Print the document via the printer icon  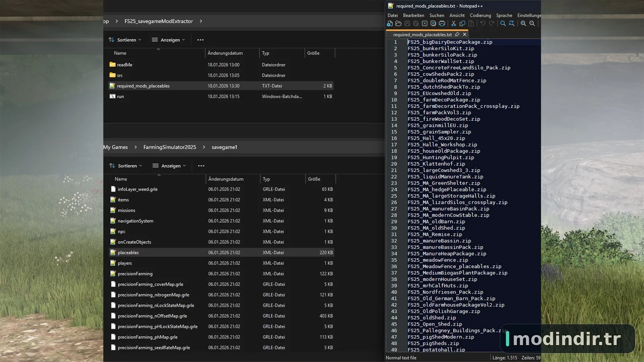tap(442, 24)
